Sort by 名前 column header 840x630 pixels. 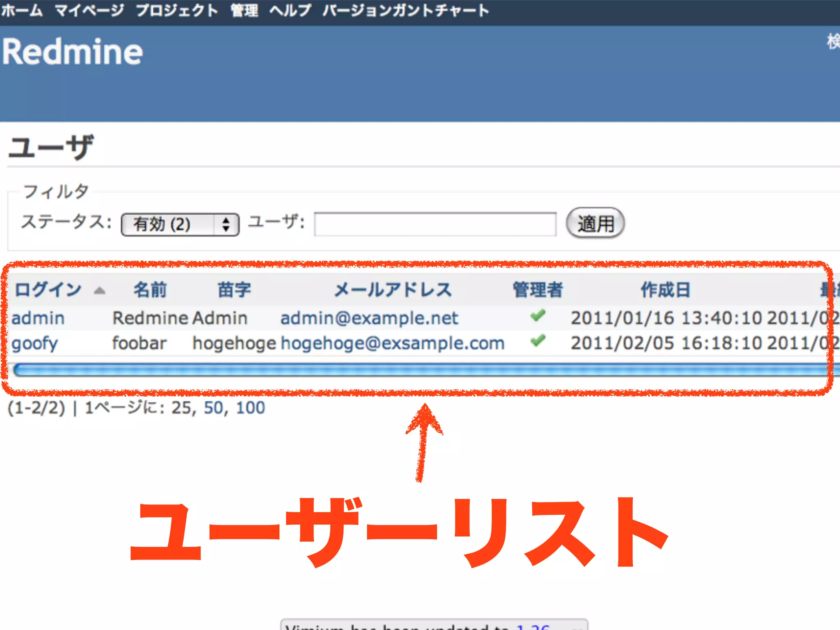pos(150,290)
